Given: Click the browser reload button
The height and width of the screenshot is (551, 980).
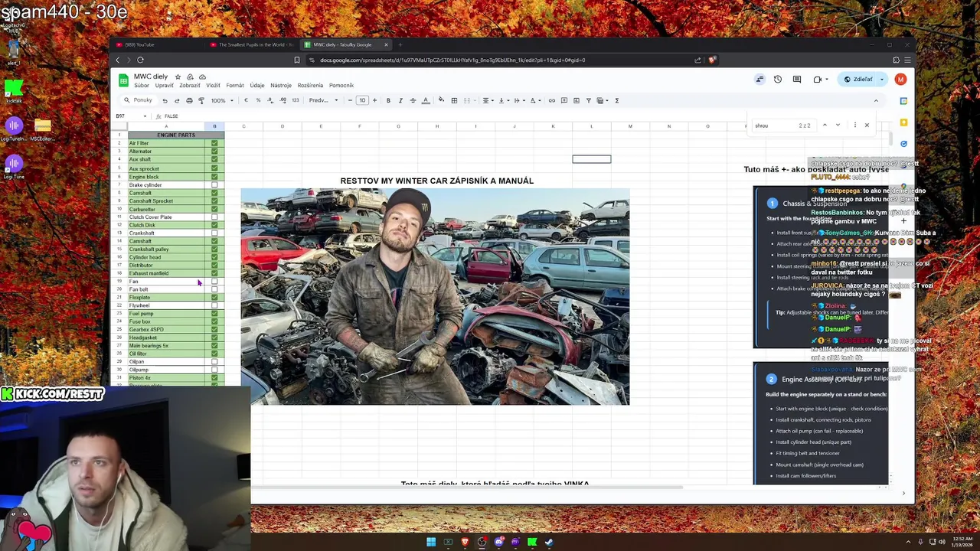Looking at the screenshot, I should 140,60.
